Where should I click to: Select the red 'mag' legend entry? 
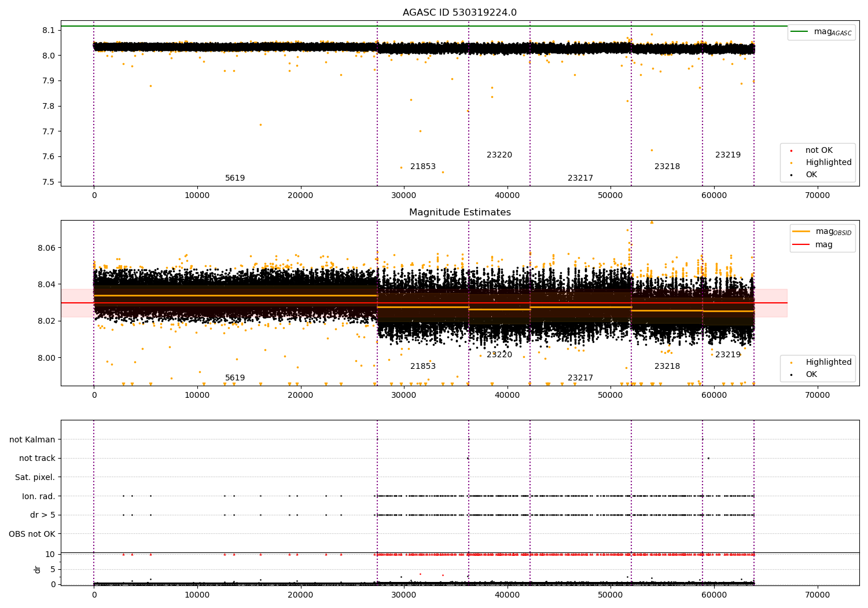[x=813, y=244]
